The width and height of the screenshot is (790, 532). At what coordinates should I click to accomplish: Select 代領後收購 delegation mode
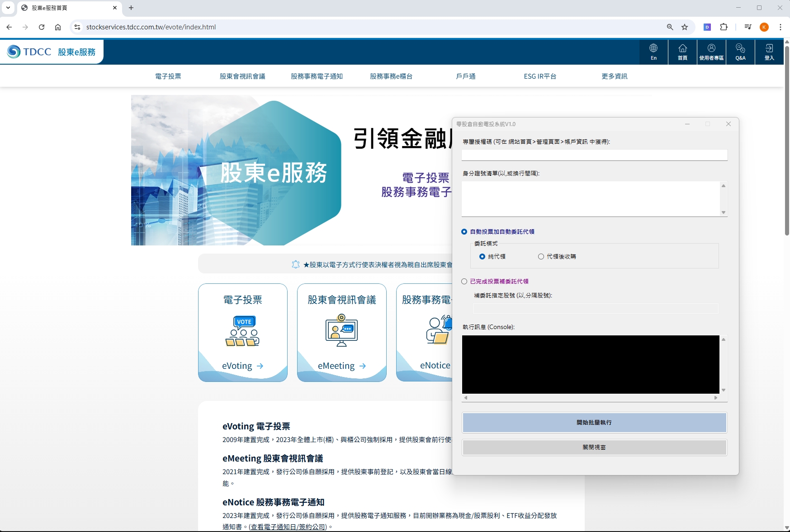[541, 257]
